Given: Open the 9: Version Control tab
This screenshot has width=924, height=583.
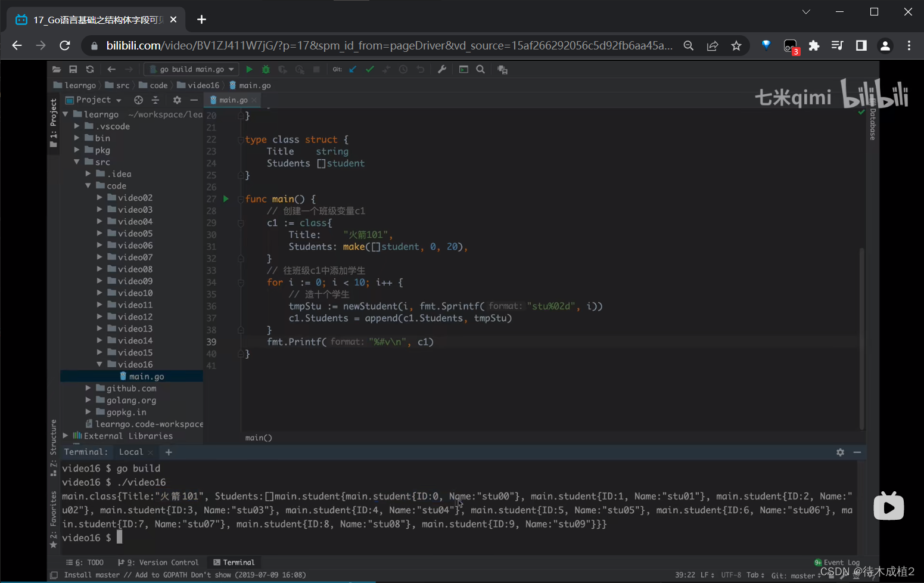Looking at the screenshot, I should tap(158, 562).
